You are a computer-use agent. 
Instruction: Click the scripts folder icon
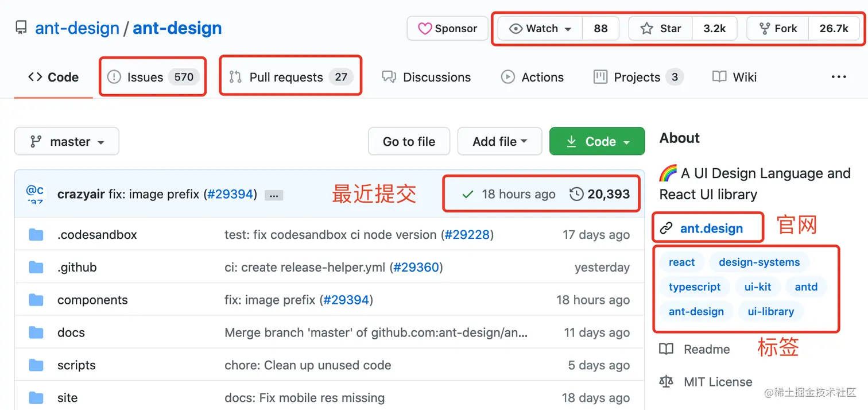(36, 365)
